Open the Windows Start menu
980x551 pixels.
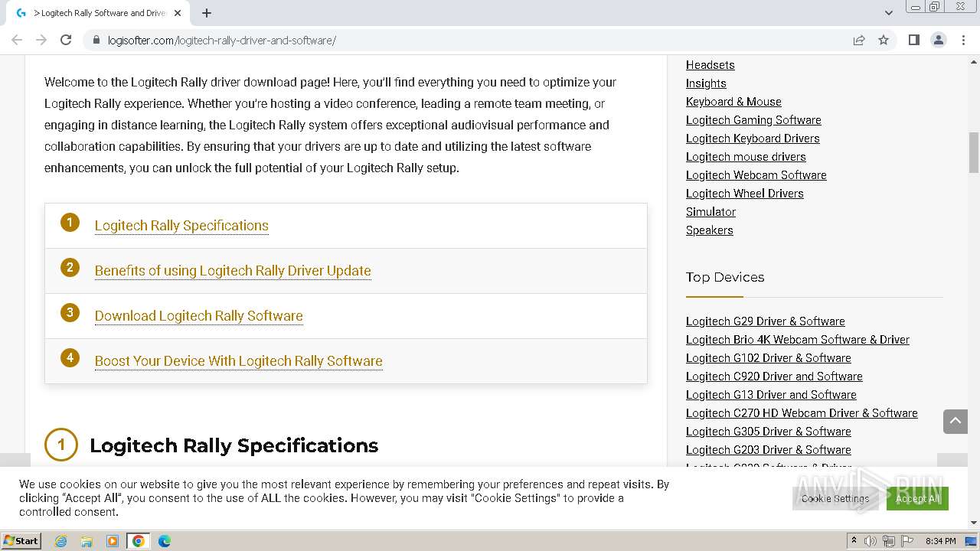(x=21, y=540)
